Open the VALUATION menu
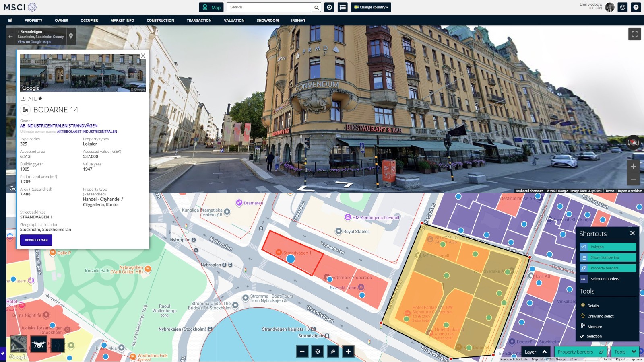The image size is (644, 362). coord(234,20)
